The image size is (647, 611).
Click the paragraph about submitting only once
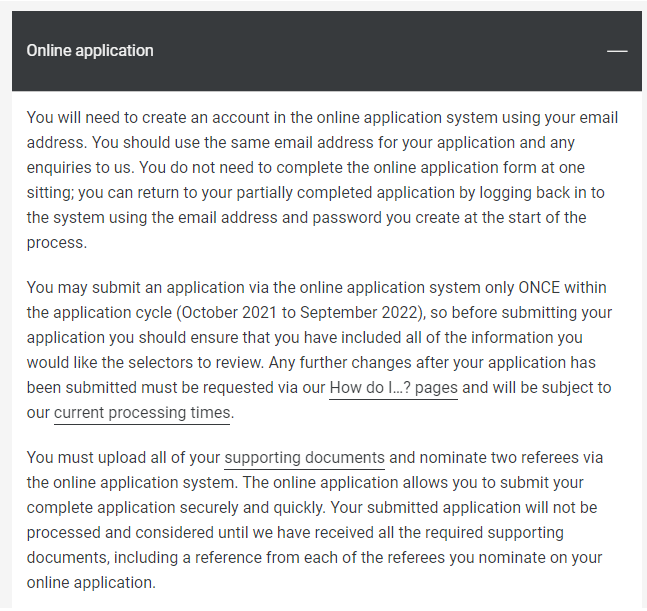(322, 337)
